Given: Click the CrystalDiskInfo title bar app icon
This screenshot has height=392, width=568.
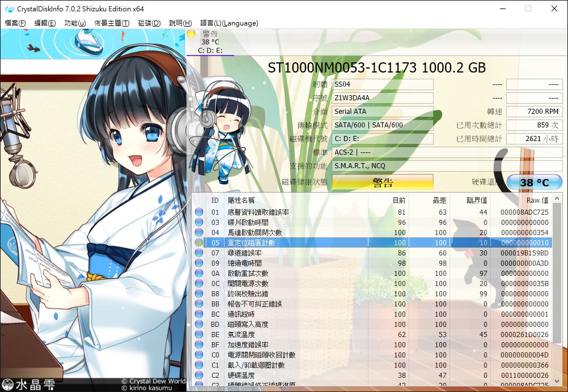Looking at the screenshot, I should coord(9,8).
